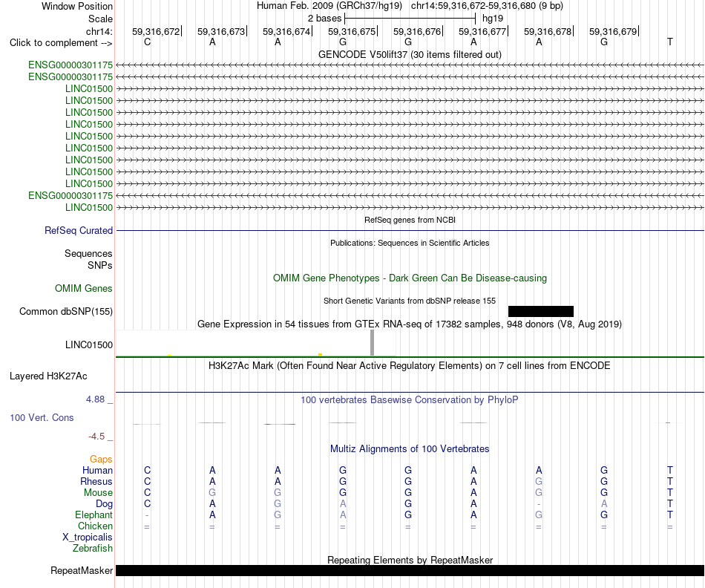This screenshot has width=705, height=588.
Task: Open the Sequences track label
Action: (88, 253)
